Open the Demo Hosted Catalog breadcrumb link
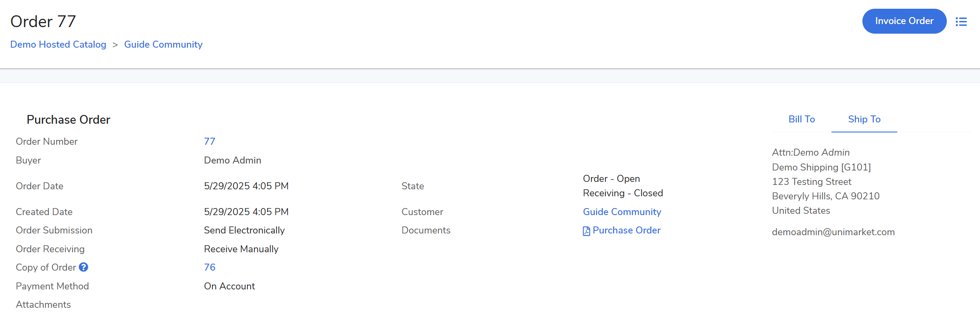The height and width of the screenshot is (320, 980). click(58, 45)
